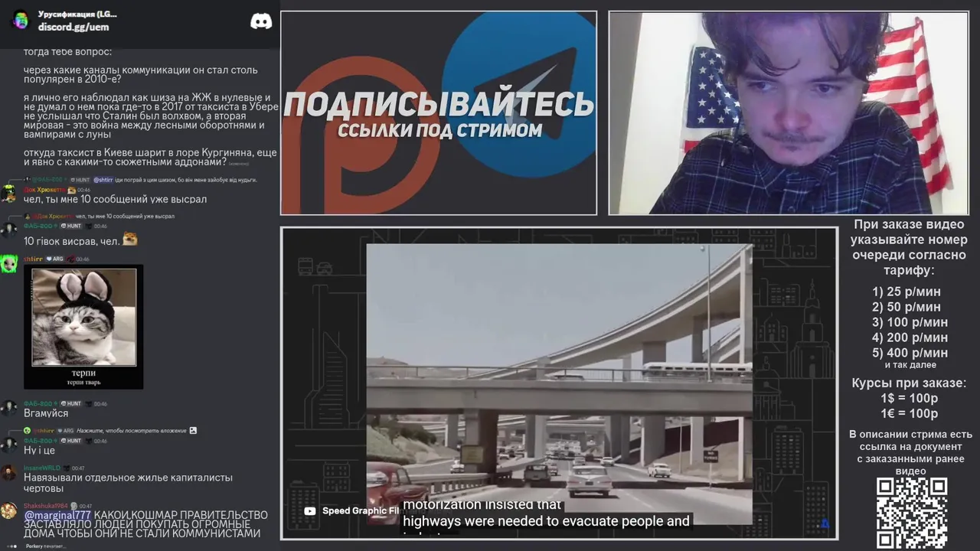
Task: Open the Shakshuka1984 user avatar
Action: tap(8, 510)
